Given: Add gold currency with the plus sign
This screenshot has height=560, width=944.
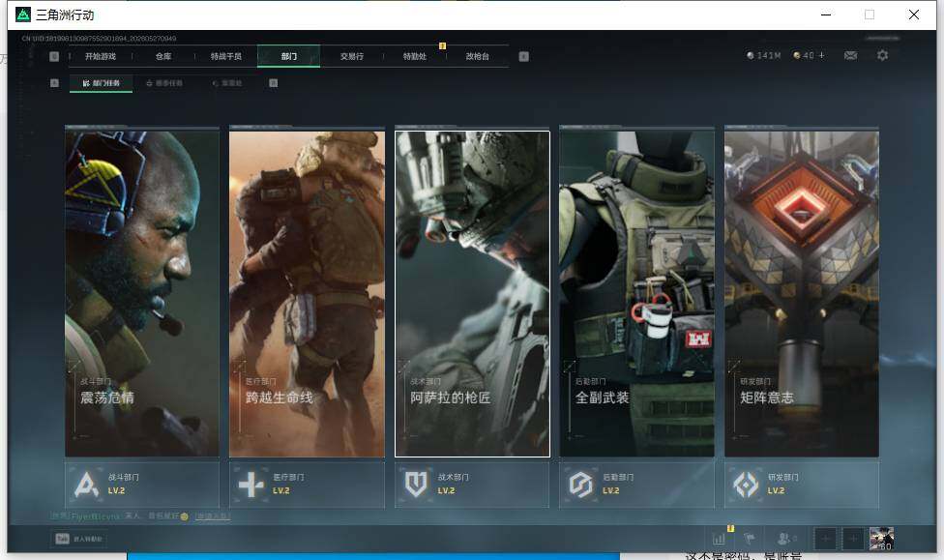Looking at the screenshot, I should coord(822,55).
